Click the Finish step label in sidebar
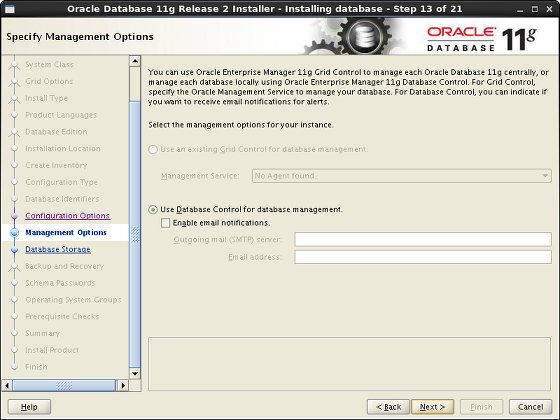 (36, 367)
